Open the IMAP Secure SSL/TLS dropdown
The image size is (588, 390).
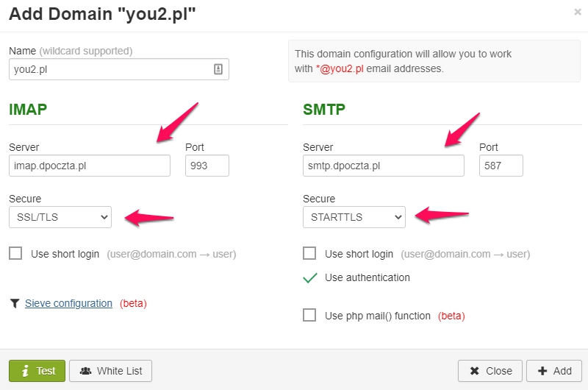pos(60,217)
